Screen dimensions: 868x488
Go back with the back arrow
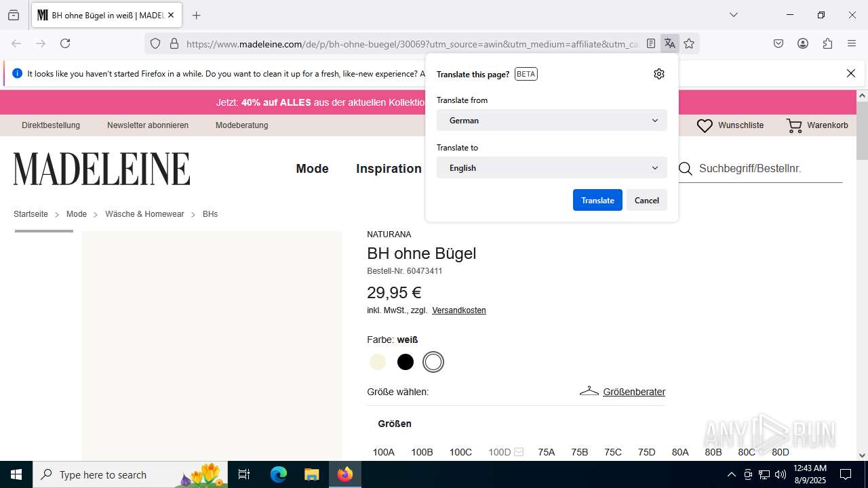(x=16, y=43)
